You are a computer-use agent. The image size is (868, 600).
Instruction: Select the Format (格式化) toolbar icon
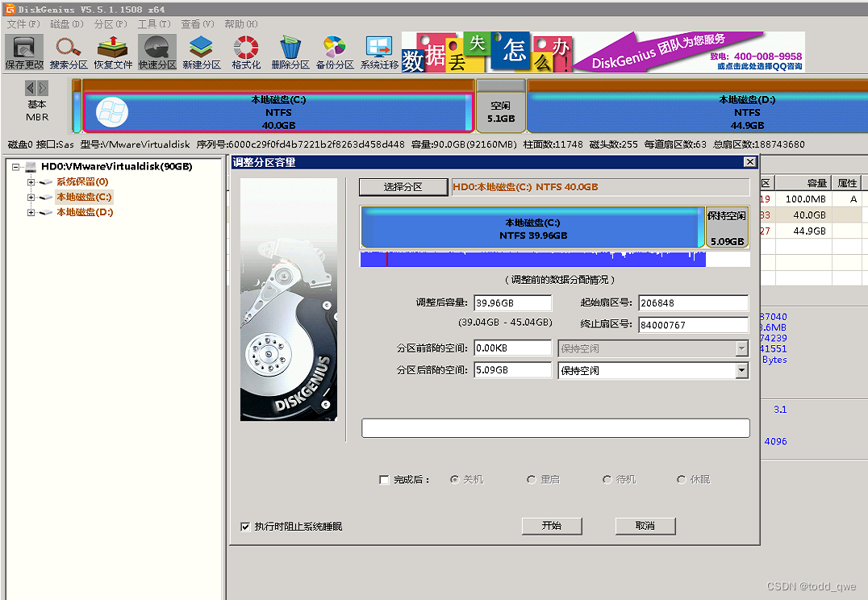246,52
